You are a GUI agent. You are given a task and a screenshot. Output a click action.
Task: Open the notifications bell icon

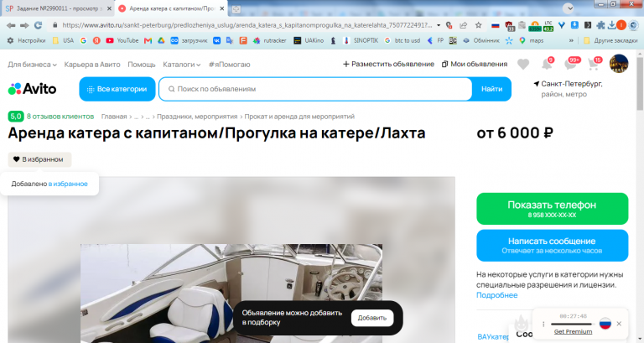pos(548,63)
